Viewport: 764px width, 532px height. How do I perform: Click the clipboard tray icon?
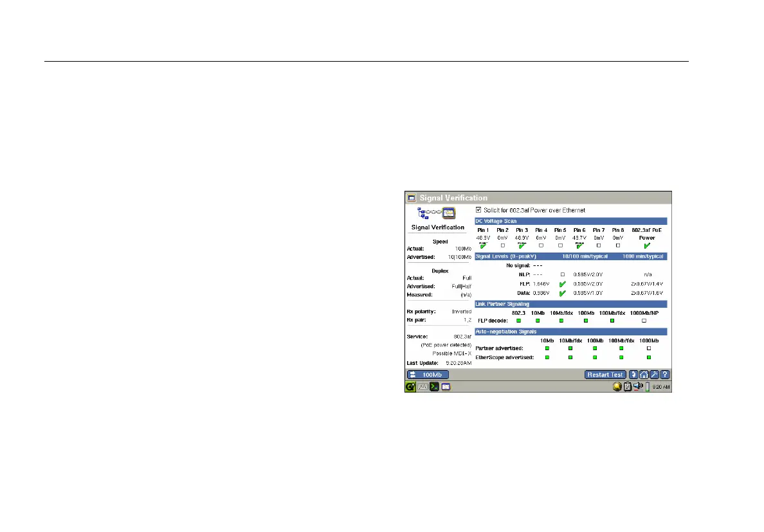(628, 387)
